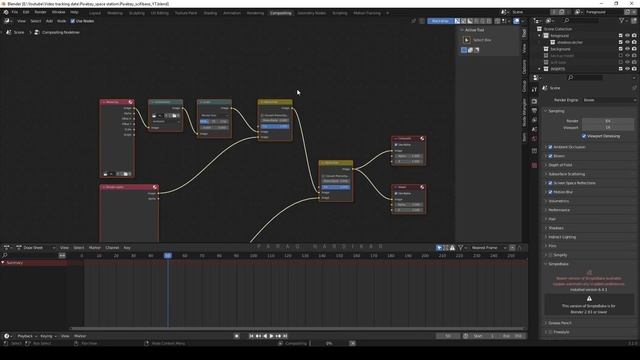Viewport: 640px width, 360px height.
Task: Collapse the INSERTS collection tree arrow
Action: (x=540, y=69)
